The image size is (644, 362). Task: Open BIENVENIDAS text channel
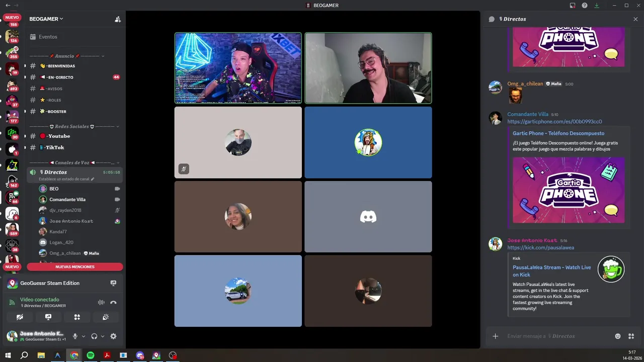pyautogui.click(x=74, y=66)
